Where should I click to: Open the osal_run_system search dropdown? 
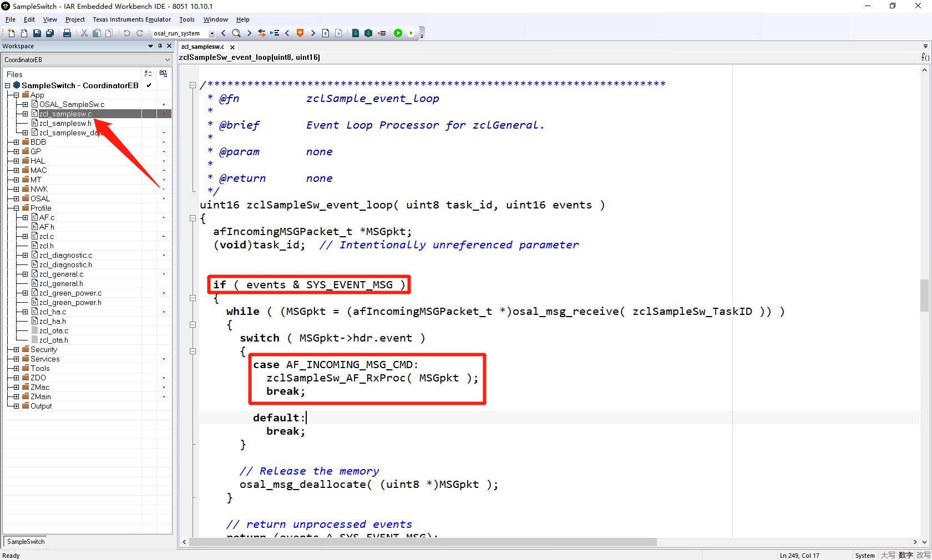212,33
